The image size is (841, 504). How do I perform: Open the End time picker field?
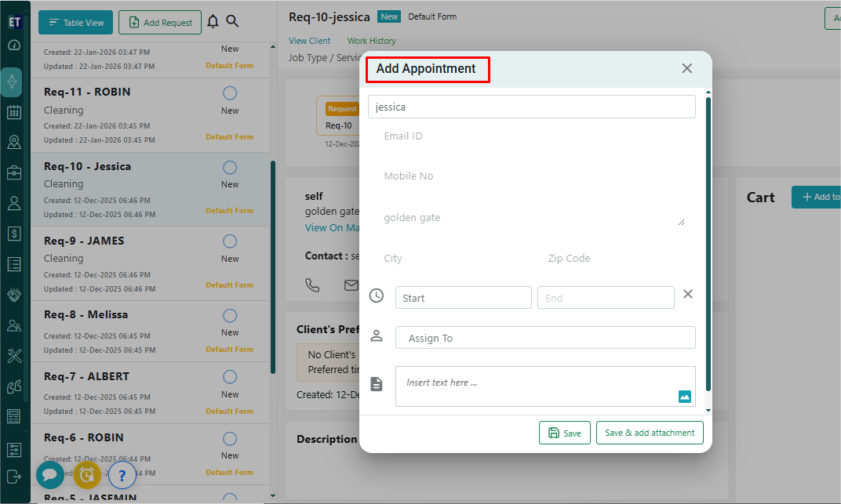605,298
